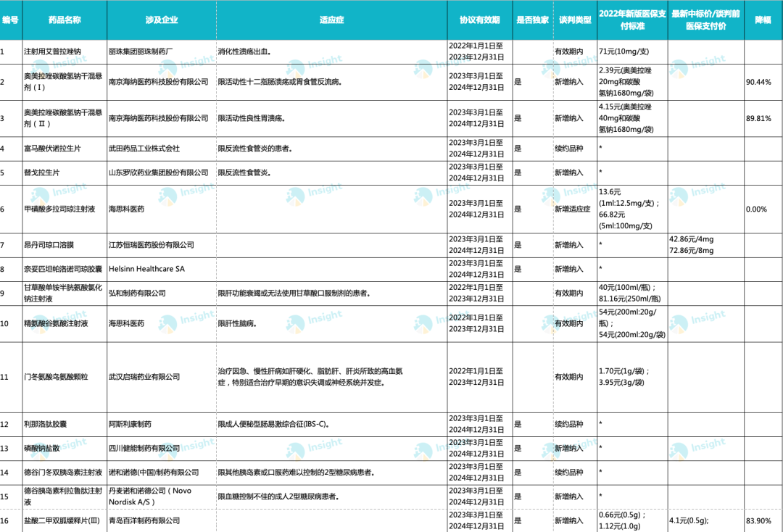Select the '适应症' column header

[331, 20]
